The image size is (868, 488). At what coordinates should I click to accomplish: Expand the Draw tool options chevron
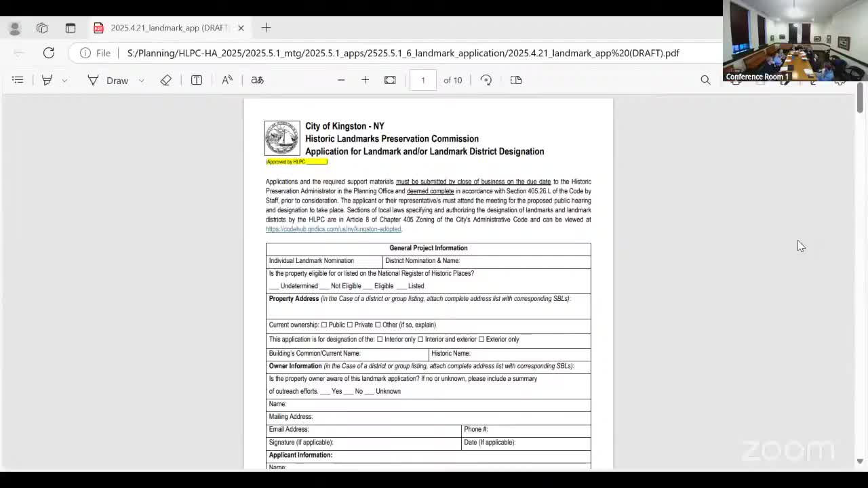pyautogui.click(x=141, y=80)
